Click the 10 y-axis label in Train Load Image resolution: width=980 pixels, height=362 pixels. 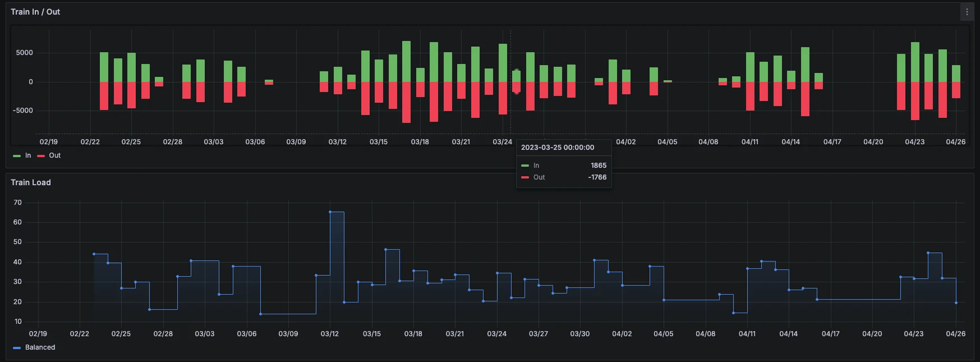point(18,322)
